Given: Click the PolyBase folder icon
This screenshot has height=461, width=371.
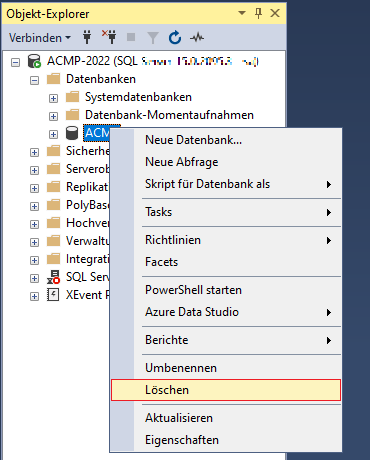Looking at the screenshot, I should 53,205.
